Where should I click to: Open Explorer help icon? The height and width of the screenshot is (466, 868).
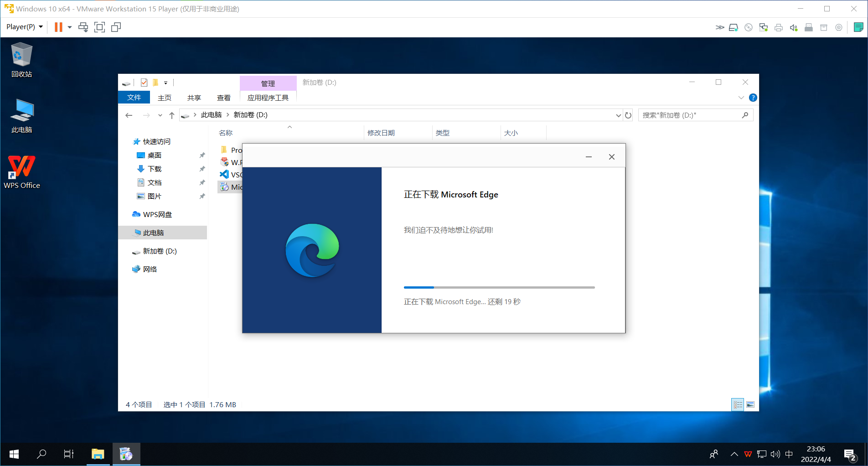pyautogui.click(x=753, y=98)
